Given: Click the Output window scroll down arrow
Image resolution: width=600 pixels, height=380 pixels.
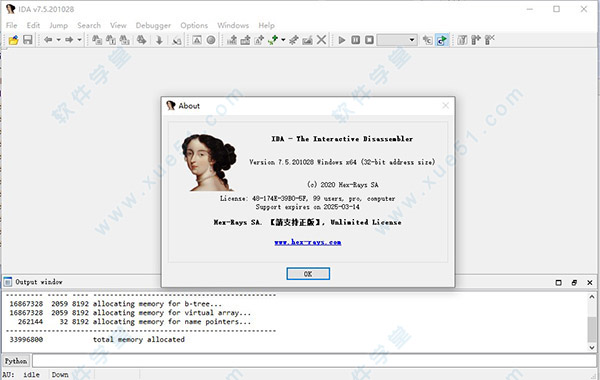Looking at the screenshot, I should coord(592,347).
